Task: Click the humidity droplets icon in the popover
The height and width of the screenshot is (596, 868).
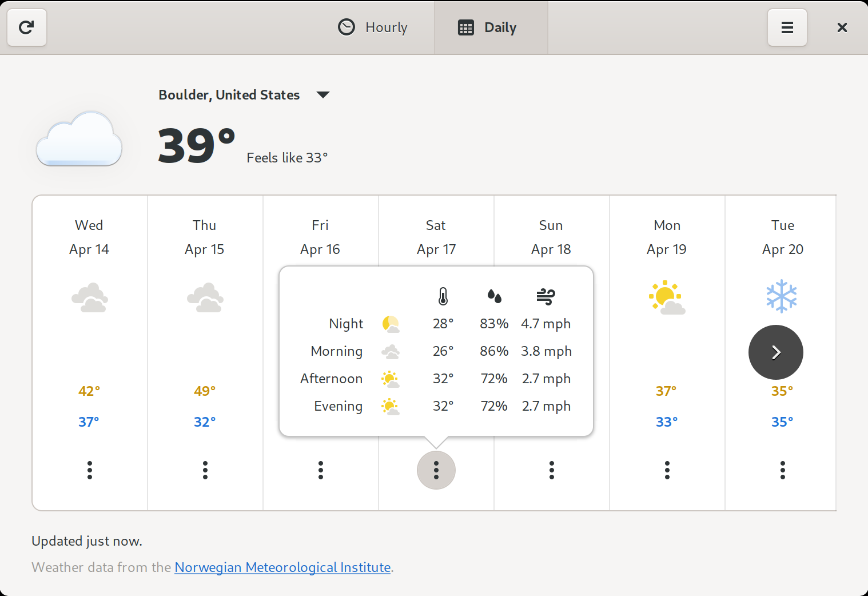Action: tap(494, 296)
